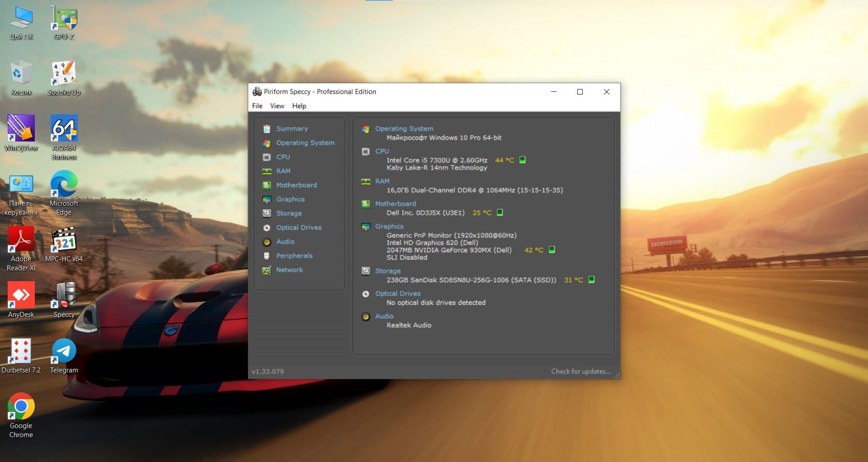This screenshot has height=462, width=868.
Task: Click Storage temperature green indicator
Action: (x=591, y=279)
